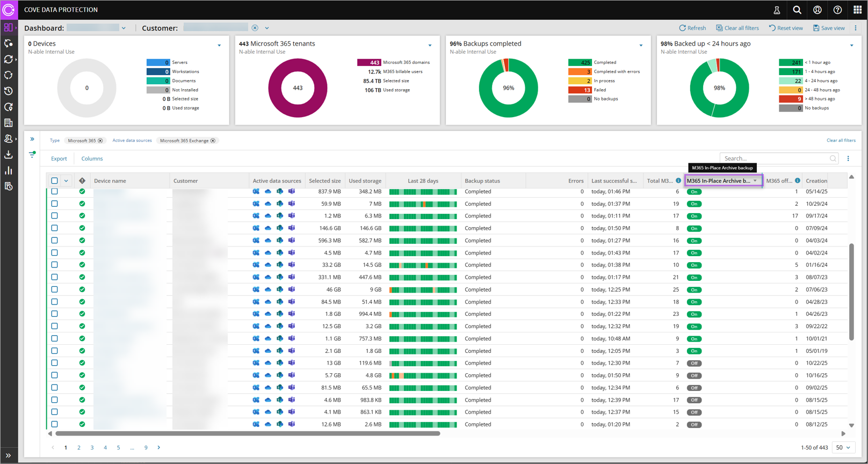Tick the checkbox for the 59.9 MB row
Image resolution: width=868 pixels, height=464 pixels.
tap(54, 204)
